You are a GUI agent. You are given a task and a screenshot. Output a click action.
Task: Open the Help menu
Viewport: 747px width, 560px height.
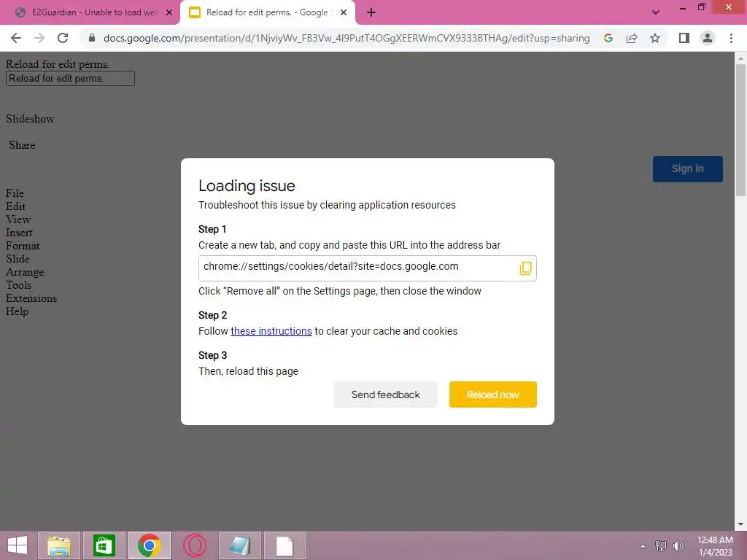[x=18, y=311]
